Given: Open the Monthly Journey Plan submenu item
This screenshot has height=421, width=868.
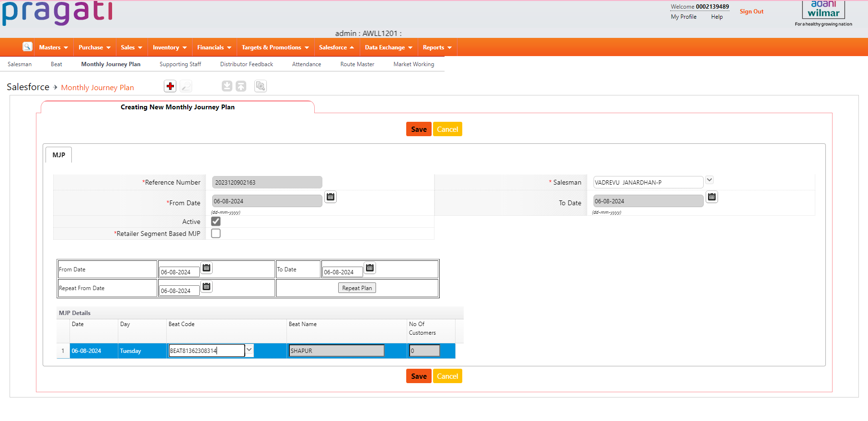Looking at the screenshot, I should 111,64.
